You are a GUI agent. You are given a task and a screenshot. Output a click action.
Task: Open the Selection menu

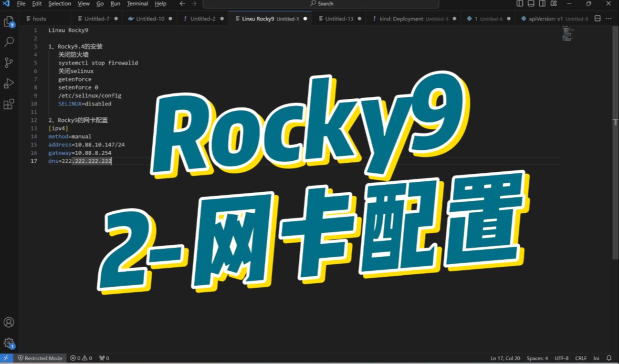point(60,3)
